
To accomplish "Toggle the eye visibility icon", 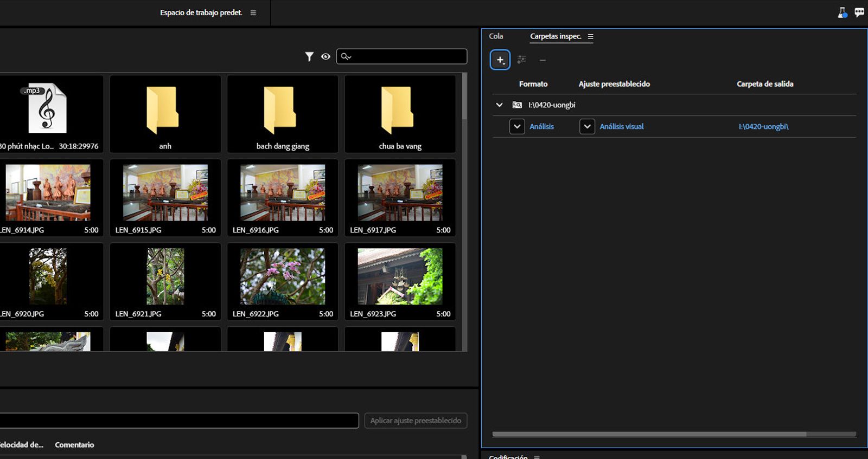I will coord(325,56).
